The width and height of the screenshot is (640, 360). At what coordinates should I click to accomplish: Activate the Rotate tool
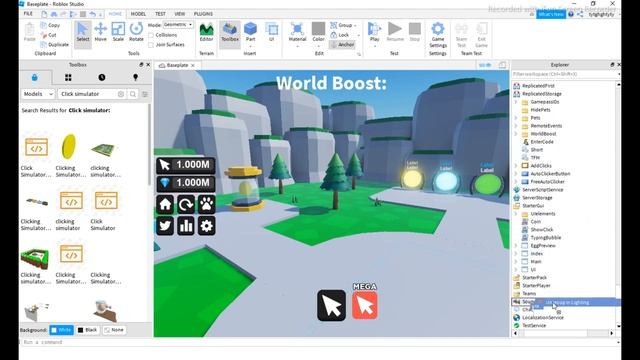[x=136, y=32]
